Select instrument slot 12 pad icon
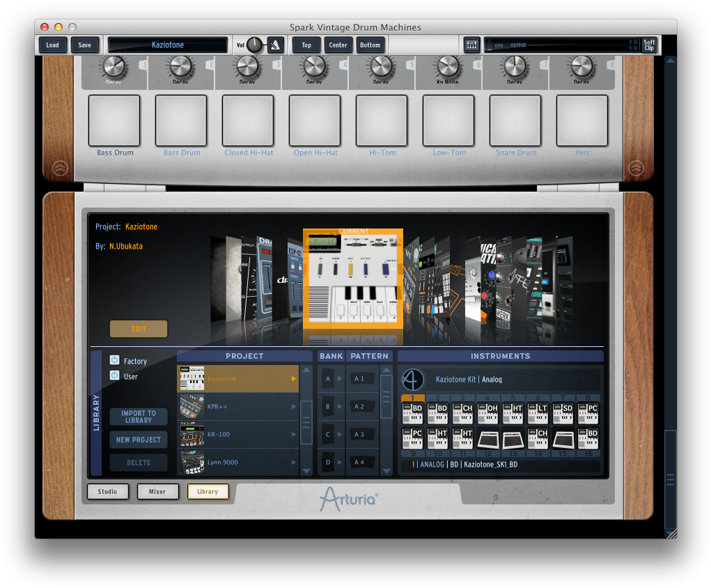 (488, 439)
